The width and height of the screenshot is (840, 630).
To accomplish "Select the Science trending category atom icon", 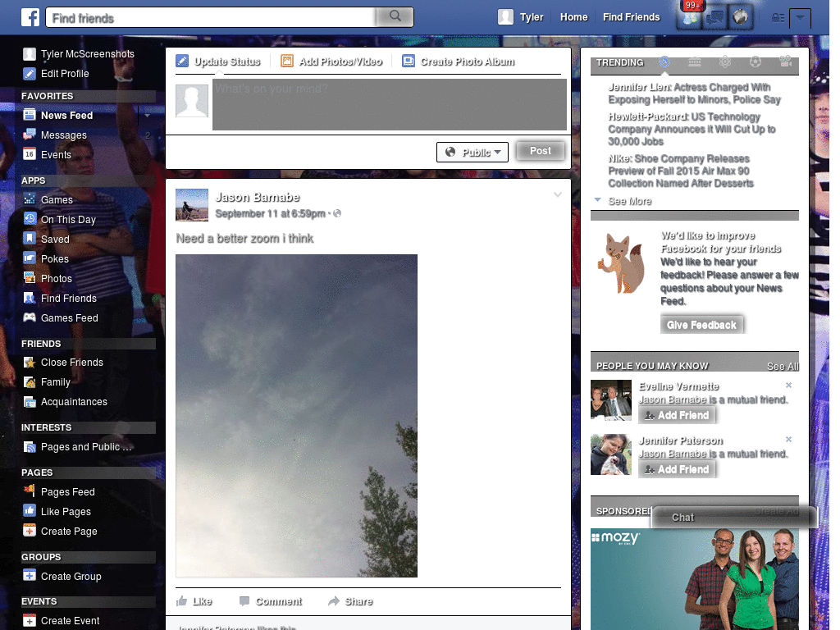I will pos(726,62).
